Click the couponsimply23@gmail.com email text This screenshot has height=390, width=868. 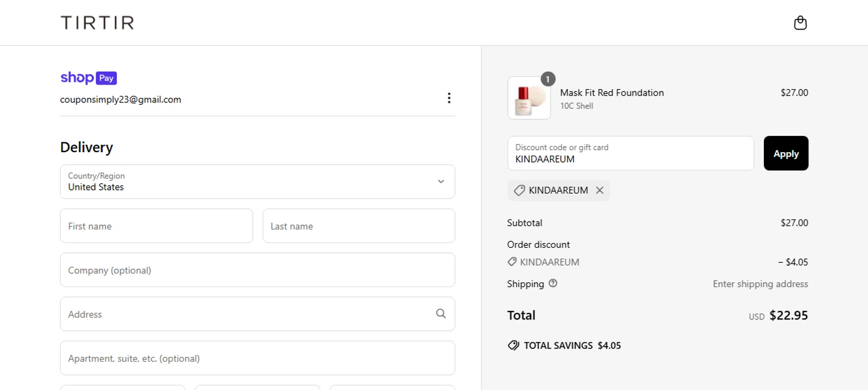120,100
